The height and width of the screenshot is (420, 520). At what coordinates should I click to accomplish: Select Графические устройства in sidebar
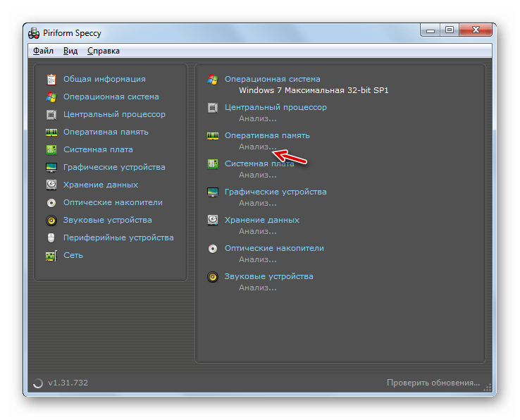[x=114, y=167]
